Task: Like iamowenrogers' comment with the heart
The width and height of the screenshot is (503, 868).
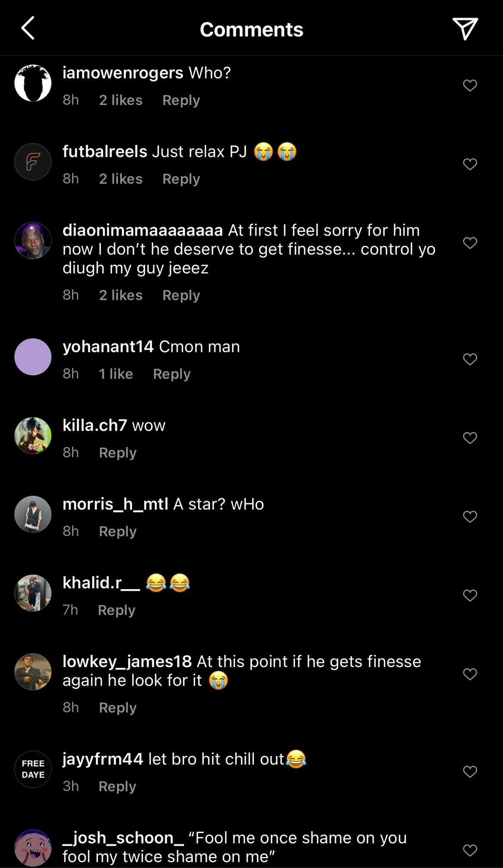Action: click(x=470, y=86)
